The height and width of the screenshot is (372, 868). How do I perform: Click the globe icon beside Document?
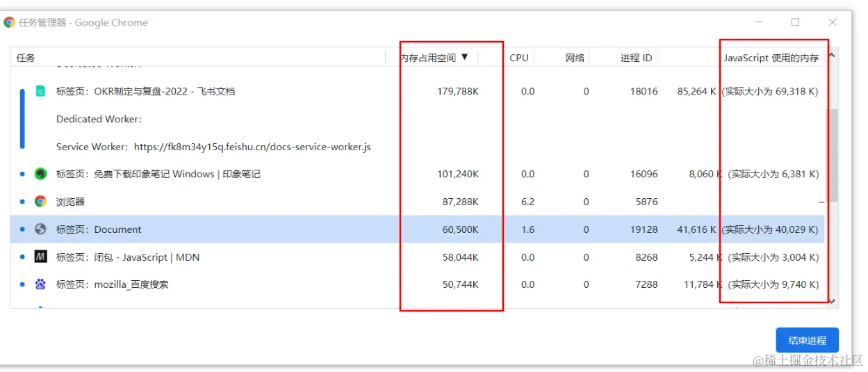tap(41, 229)
